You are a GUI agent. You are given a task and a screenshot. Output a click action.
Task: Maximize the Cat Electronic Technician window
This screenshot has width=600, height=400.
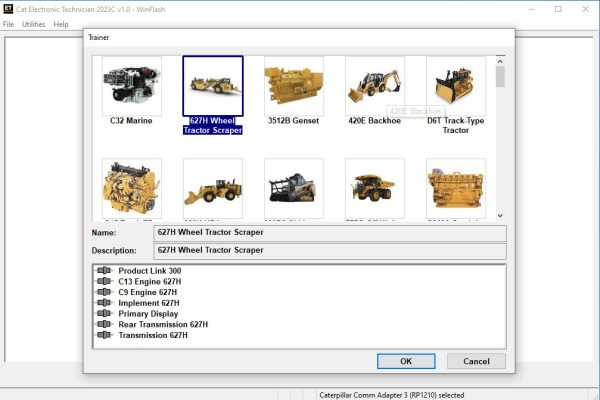tap(558, 9)
